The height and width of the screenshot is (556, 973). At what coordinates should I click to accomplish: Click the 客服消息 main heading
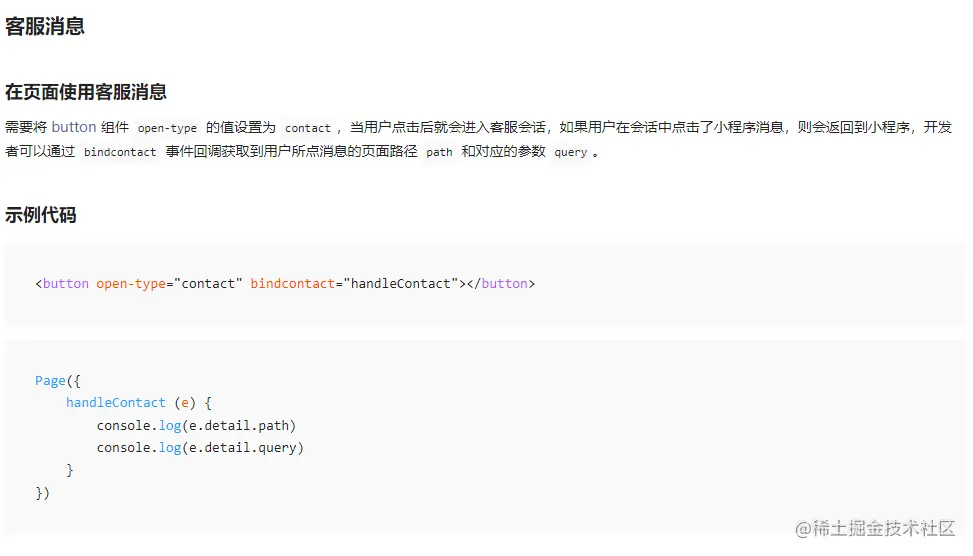click(45, 27)
